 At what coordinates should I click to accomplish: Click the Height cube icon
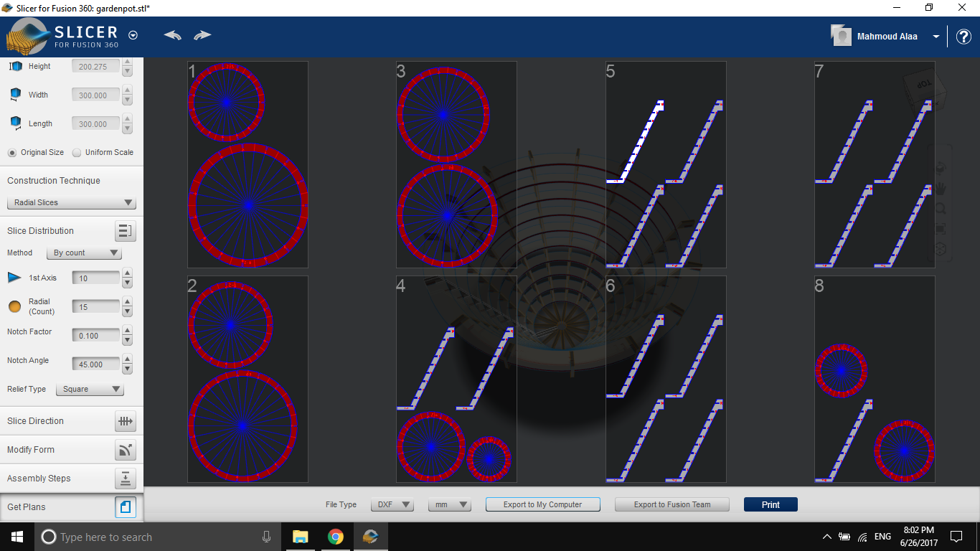(15, 66)
